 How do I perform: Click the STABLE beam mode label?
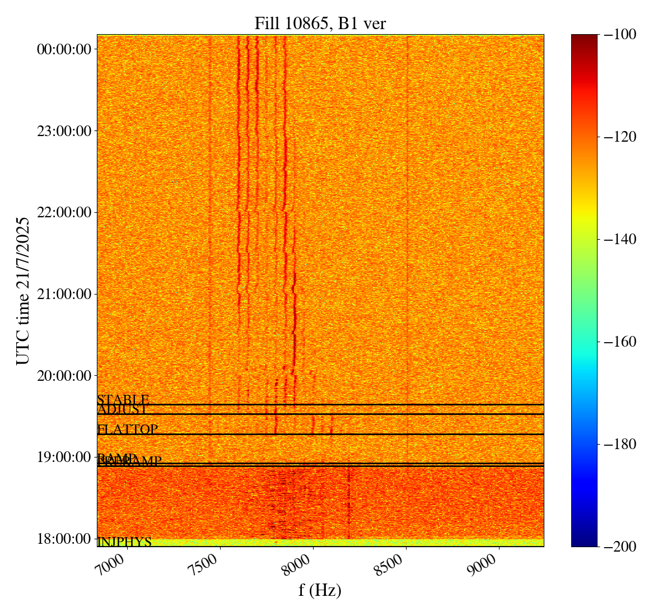[x=123, y=400]
